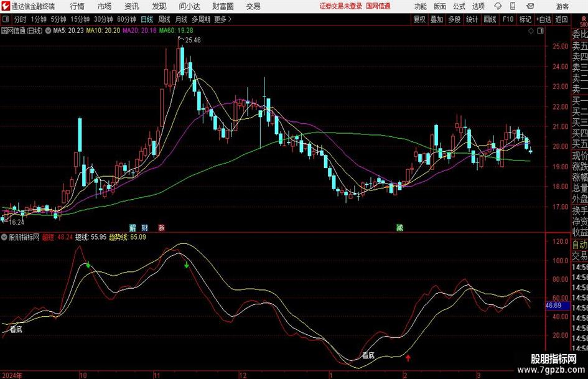588x379 pixels.
Task: Click the MA5: 20.23 value
Action: [68, 30]
